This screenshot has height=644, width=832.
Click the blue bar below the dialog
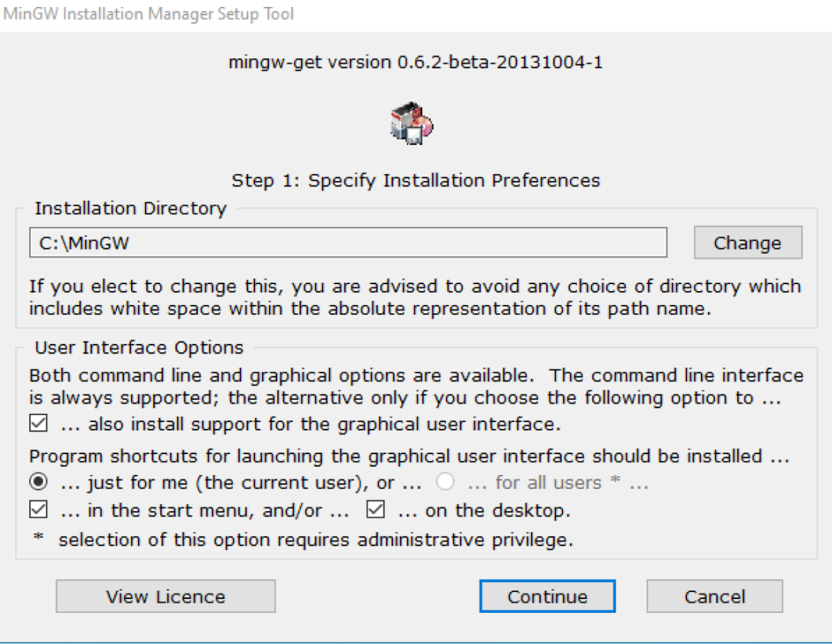(x=416, y=641)
